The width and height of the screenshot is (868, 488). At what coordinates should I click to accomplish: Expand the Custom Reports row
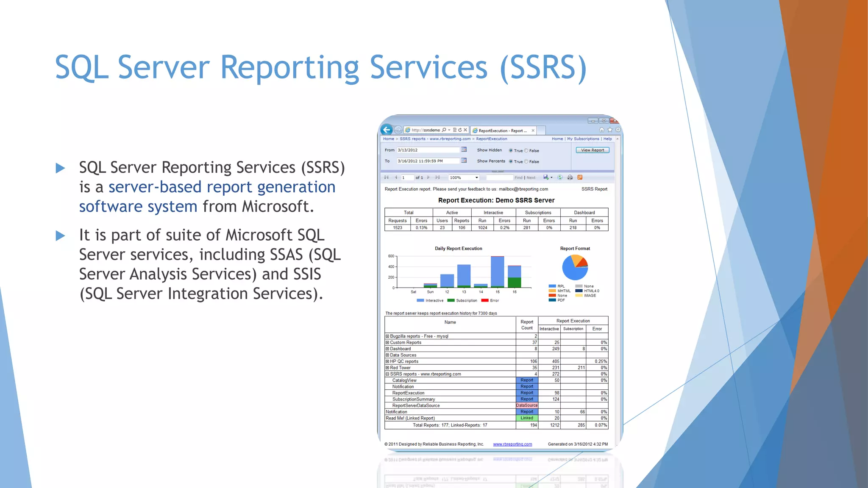click(x=387, y=342)
